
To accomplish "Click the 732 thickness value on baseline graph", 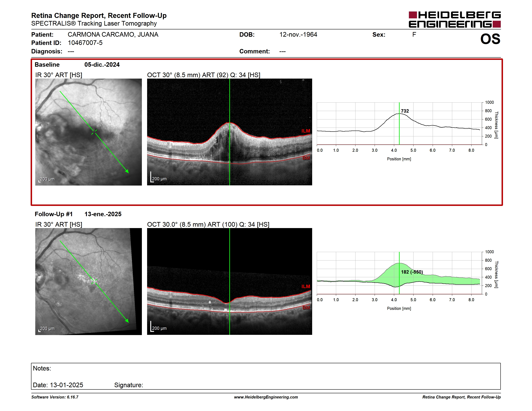I will click(x=405, y=111).
